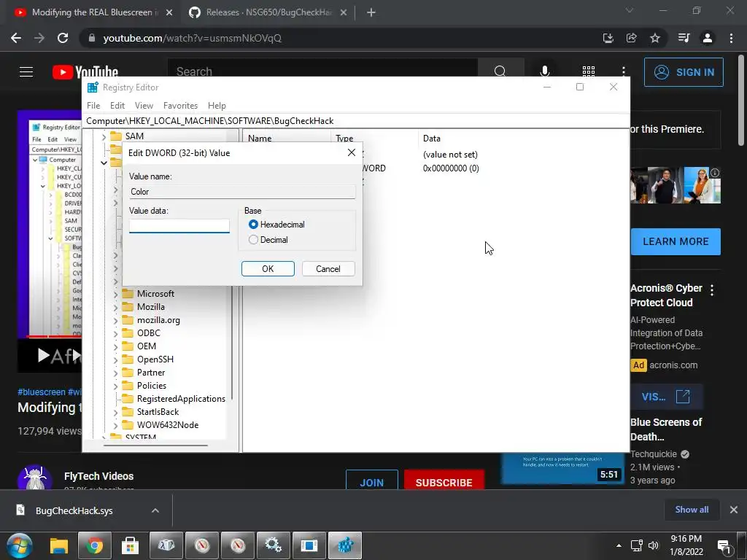
Task: Expand the Microsoft registry key
Action: 115,294
